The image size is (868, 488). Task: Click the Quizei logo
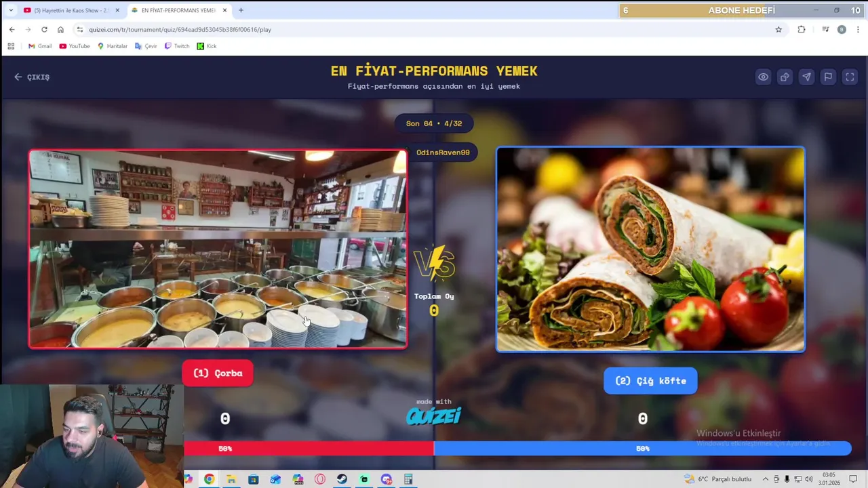(434, 415)
